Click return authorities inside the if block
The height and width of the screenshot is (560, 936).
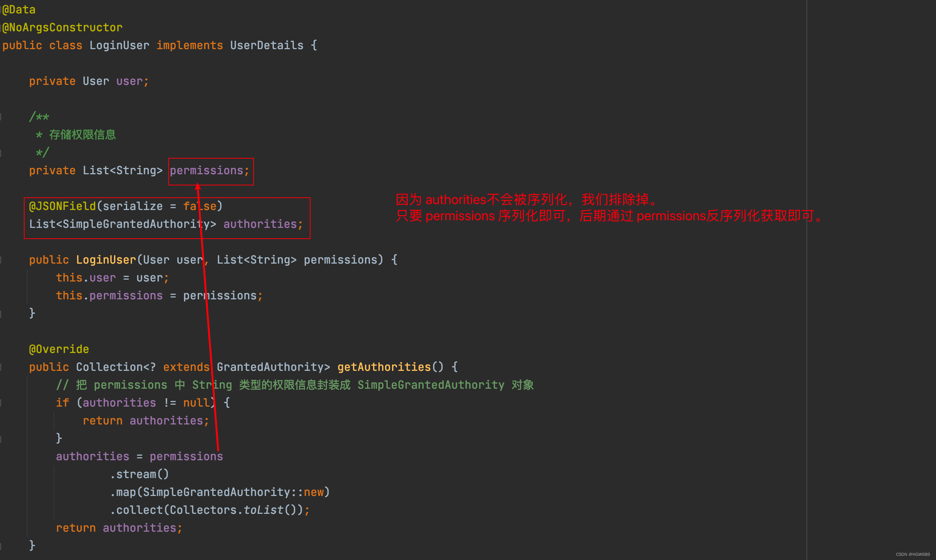[146, 420]
